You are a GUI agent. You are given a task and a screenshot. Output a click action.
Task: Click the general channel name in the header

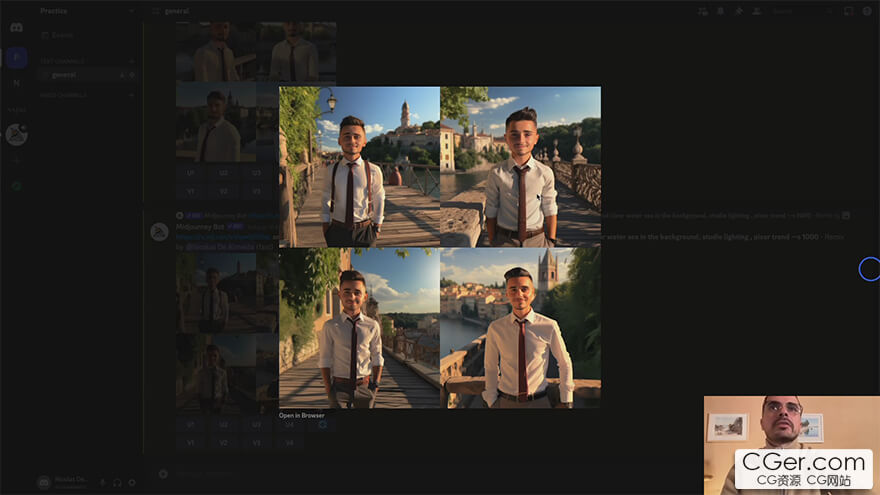(x=177, y=11)
